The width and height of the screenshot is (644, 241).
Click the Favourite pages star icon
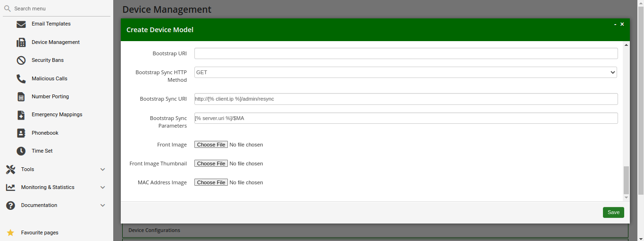10,233
